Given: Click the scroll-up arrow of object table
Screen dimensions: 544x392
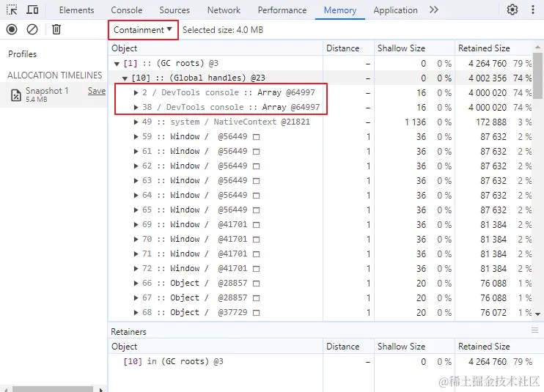Looking at the screenshot, I should (537, 46).
